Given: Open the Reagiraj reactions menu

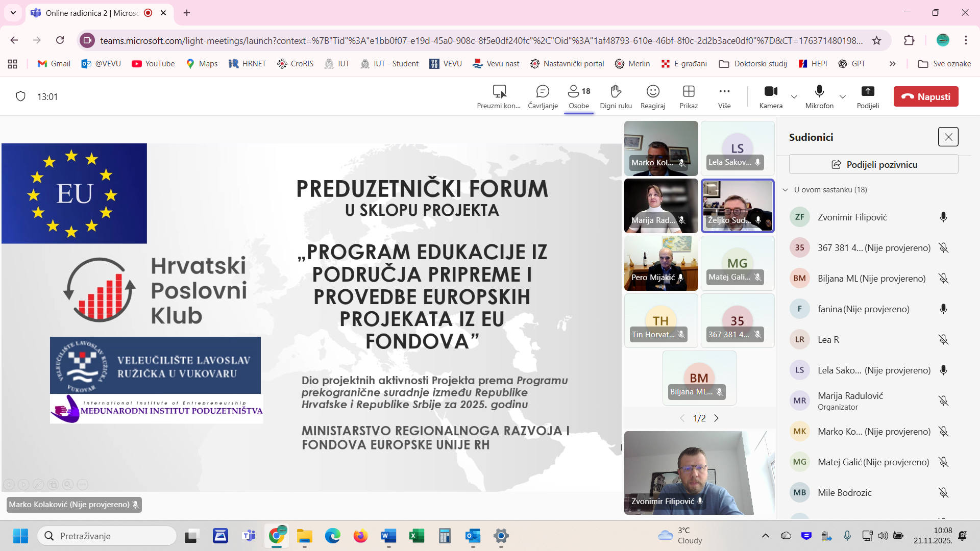Looking at the screenshot, I should (x=653, y=92).
